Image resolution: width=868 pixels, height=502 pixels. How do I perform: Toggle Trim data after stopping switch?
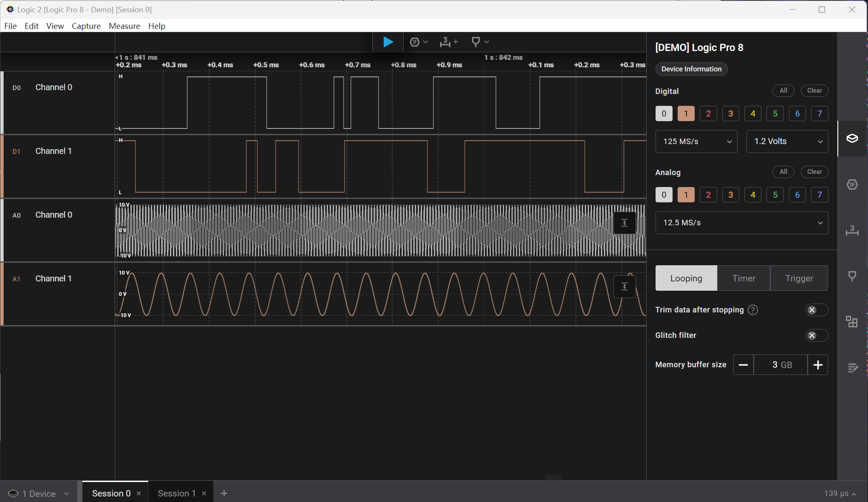(817, 310)
